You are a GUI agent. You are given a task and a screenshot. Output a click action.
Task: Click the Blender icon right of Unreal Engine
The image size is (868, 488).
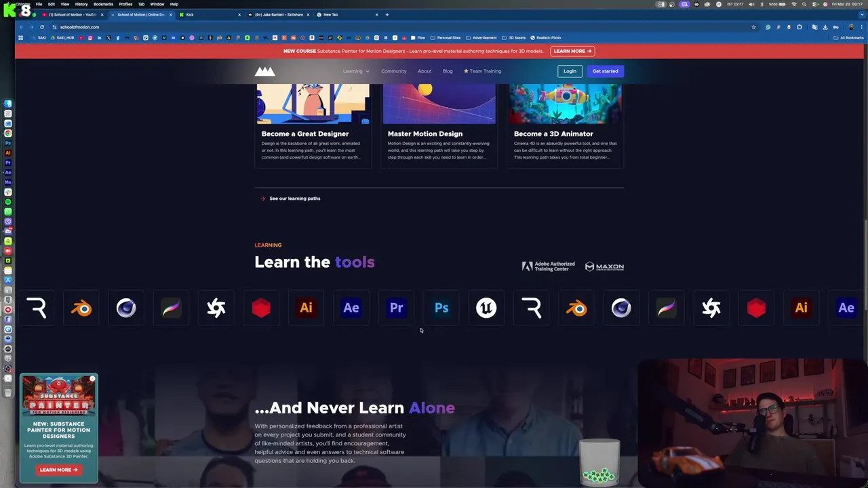tap(576, 308)
